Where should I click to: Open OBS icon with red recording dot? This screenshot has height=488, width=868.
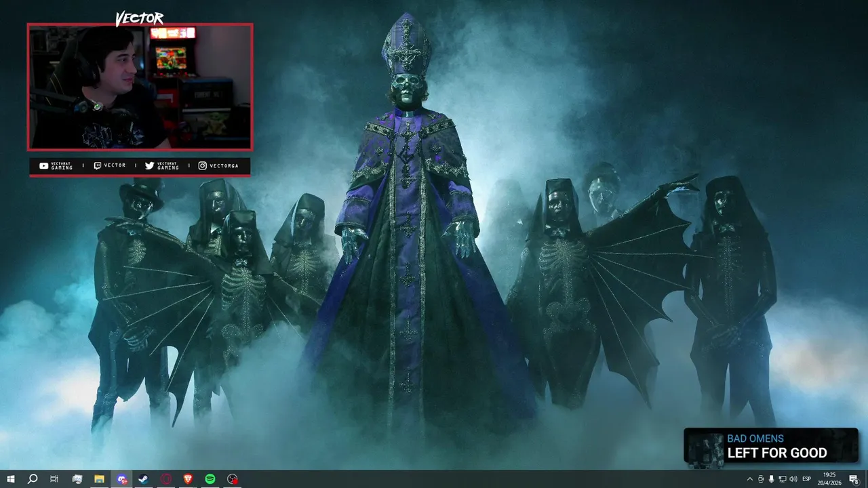[233, 479]
